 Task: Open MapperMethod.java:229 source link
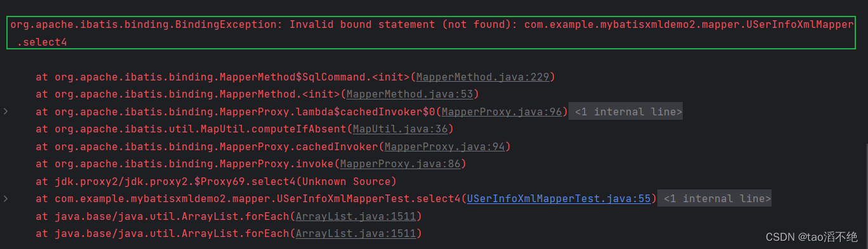(482, 77)
